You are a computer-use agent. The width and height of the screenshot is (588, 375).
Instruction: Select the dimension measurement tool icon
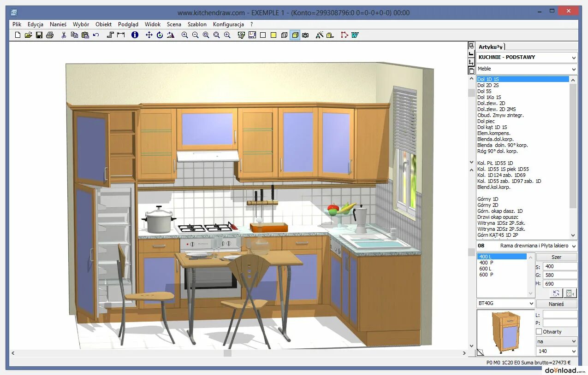tap(121, 35)
